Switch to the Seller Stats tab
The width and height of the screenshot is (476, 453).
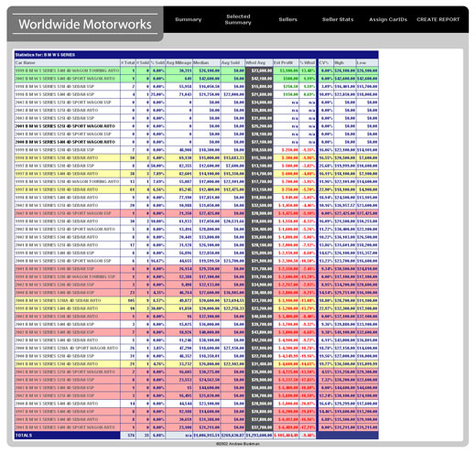click(338, 19)
